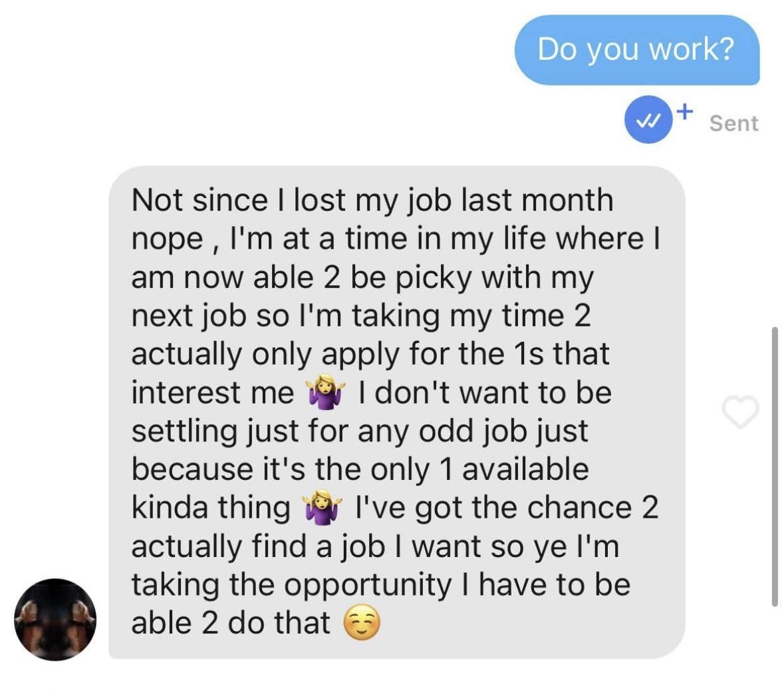Click the shrugging emoji after "interest me"

(x=325, y=392)
